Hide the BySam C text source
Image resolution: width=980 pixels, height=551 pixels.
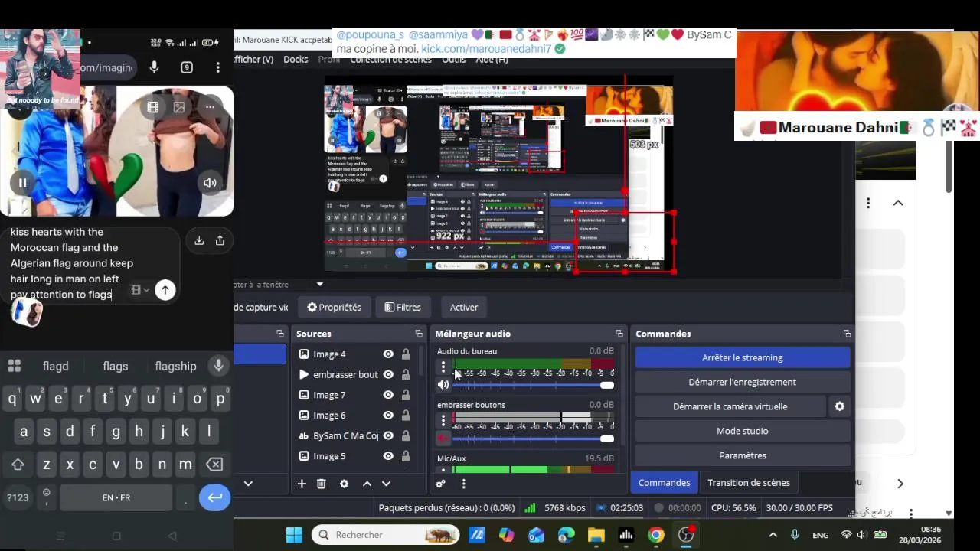coord(388,435)
